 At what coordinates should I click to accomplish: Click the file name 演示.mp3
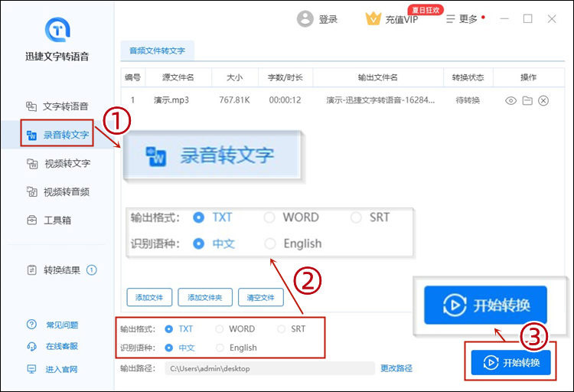click(x=171, y=100)
